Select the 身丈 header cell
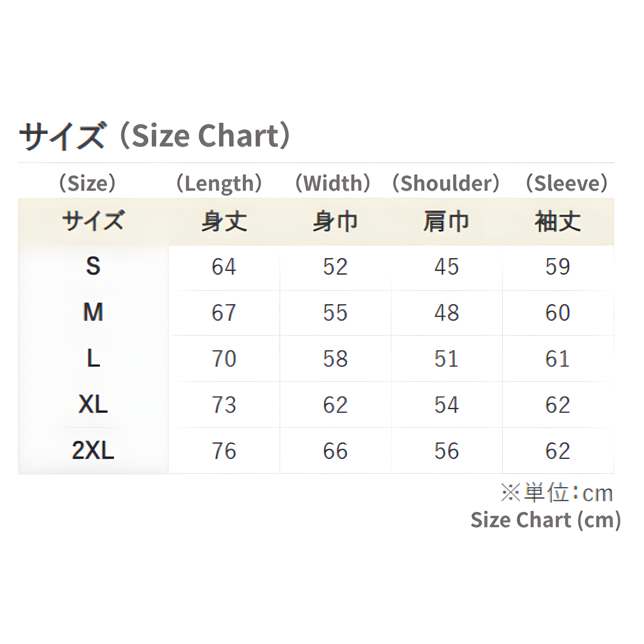This screenshot has height=644, width=644. pos(224,221)
